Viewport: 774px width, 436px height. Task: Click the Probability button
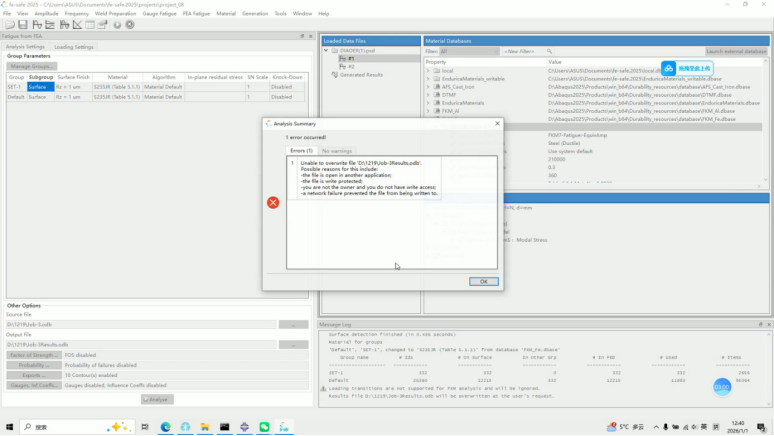click(x=34, y=365)
